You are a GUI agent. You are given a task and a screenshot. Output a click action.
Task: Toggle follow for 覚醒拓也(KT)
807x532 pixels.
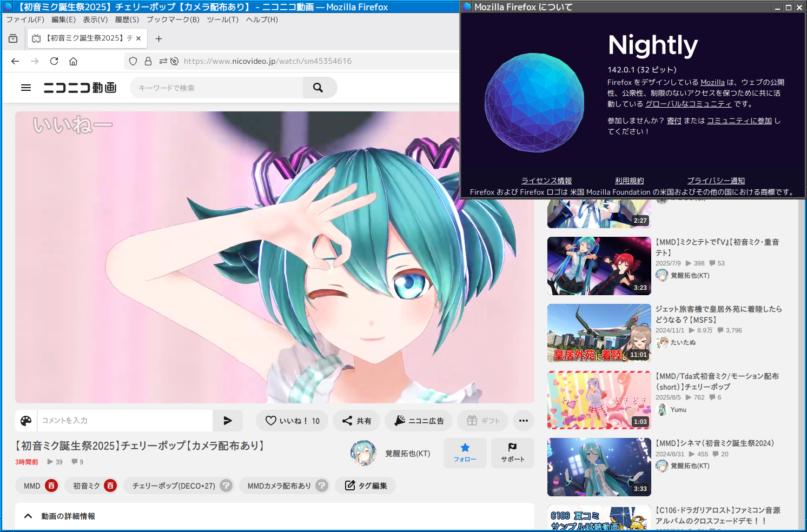465,453
